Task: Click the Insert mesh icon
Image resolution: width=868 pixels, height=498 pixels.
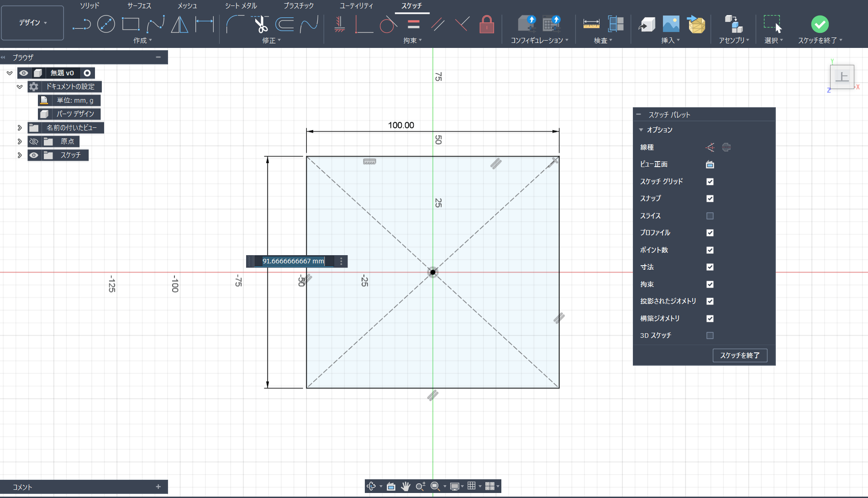Action: [x=696, y=24]
